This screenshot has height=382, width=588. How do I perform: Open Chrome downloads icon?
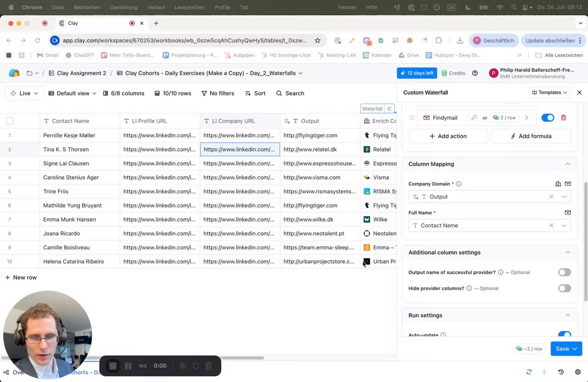click(x=459, y=40)
